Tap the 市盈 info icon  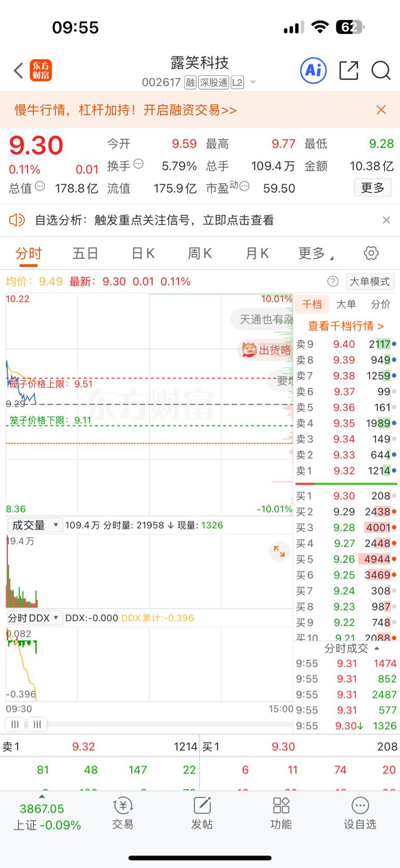[x=244, y=186]
